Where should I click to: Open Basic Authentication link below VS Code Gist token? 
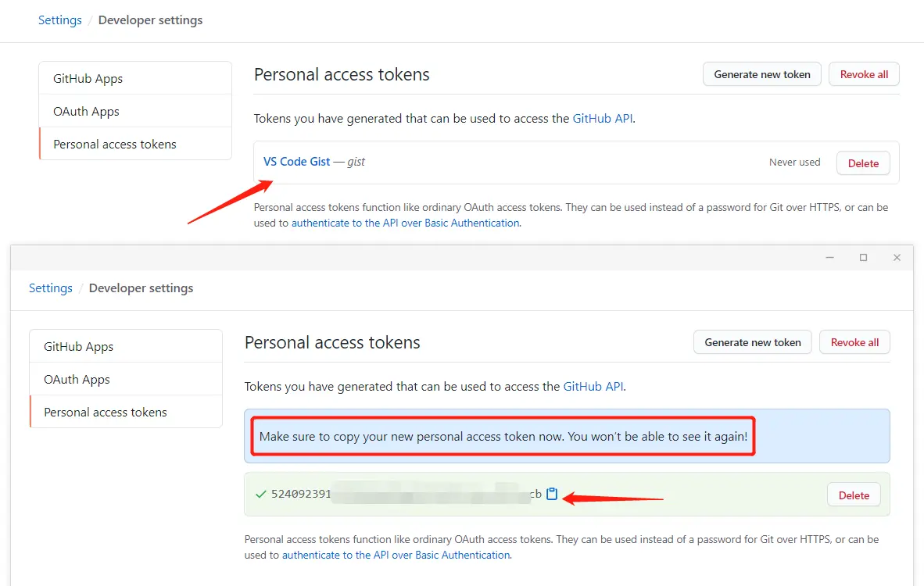pos(405,223)
